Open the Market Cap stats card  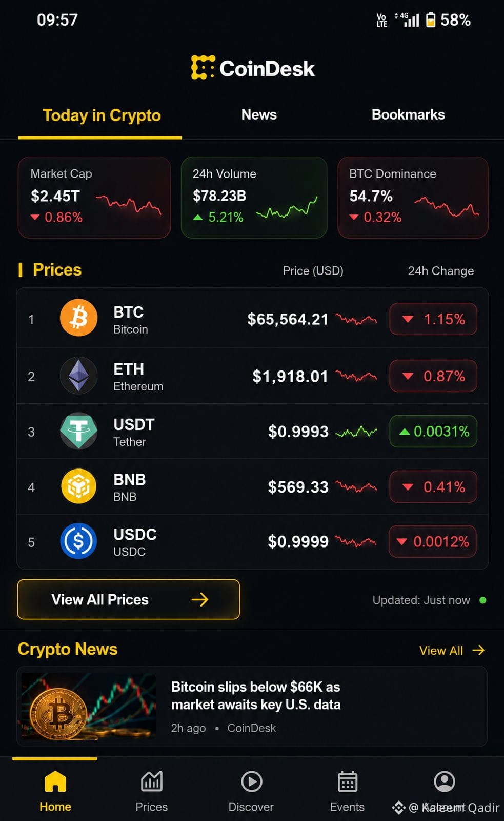click(94, 198)
